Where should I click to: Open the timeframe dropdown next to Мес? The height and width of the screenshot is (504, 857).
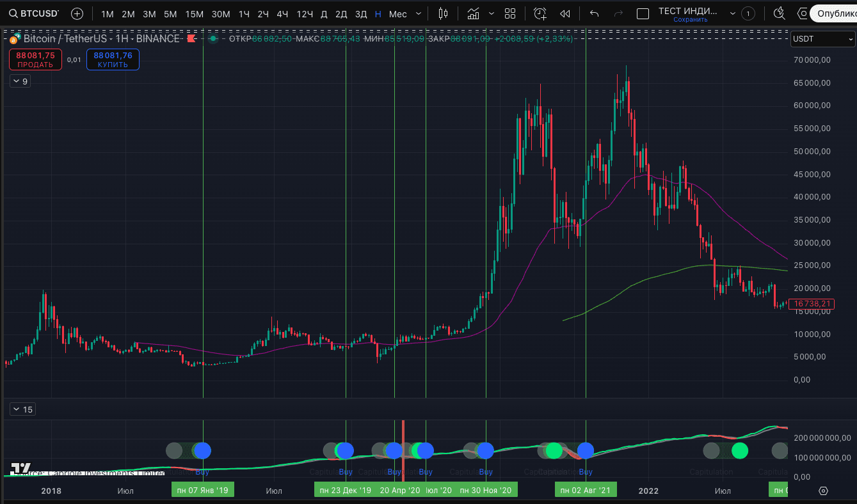[x=419, y=13]
